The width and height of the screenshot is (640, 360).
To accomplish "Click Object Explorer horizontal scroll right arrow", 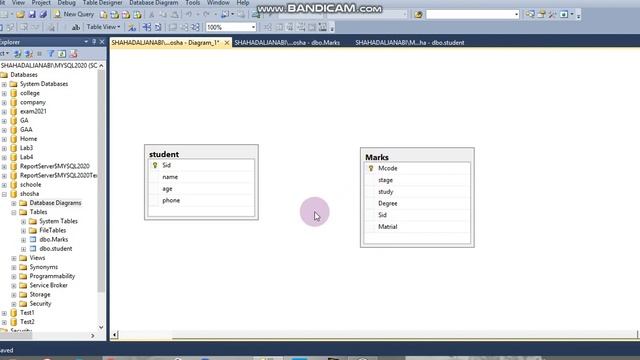I will coord(93,336).
